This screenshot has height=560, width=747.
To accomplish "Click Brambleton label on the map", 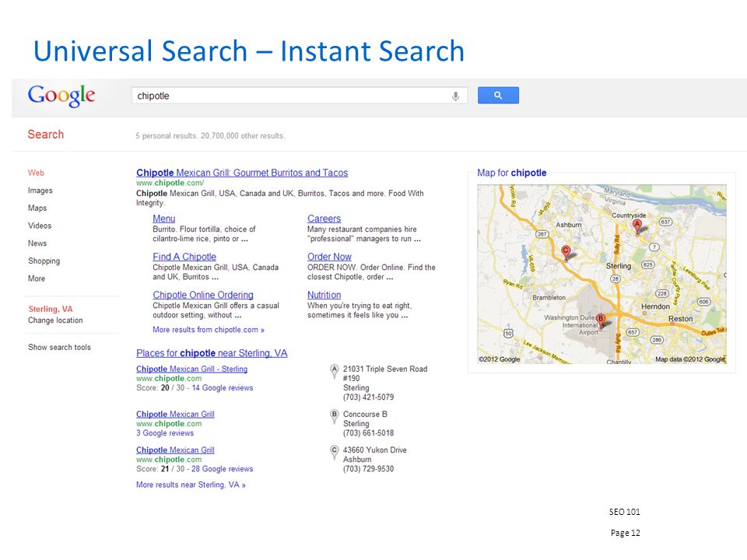I will tap(549, 298).
